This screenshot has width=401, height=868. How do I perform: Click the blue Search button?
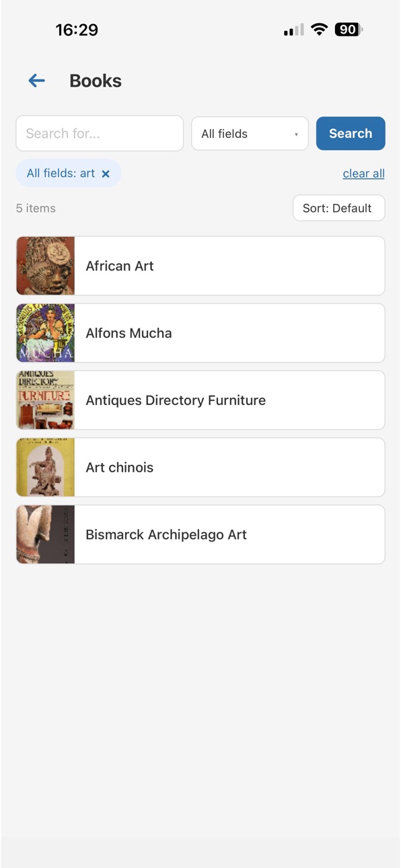[x=351, y=133]
